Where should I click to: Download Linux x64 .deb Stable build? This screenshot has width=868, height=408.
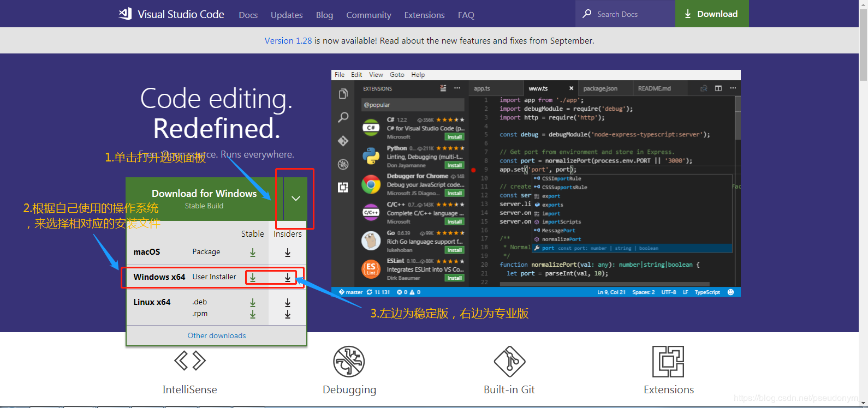(253, 303)
